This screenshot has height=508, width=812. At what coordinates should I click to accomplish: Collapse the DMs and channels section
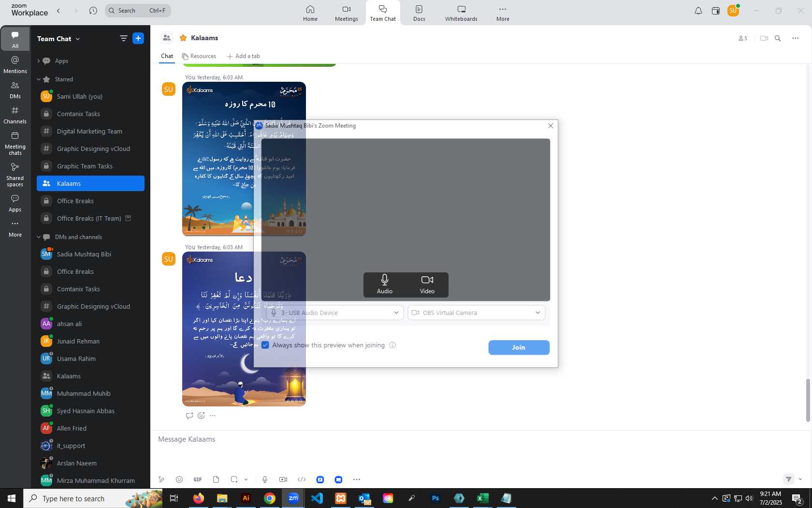(x=39, y=237)
